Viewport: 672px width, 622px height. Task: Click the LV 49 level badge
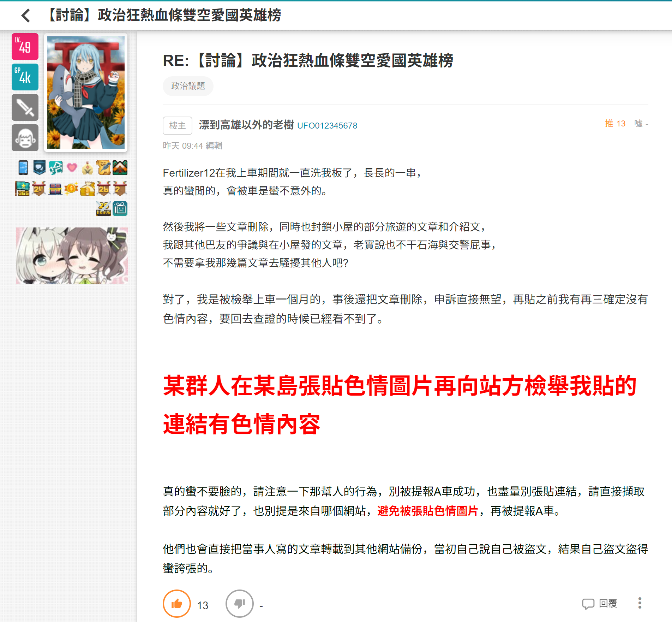coord(25,47)
